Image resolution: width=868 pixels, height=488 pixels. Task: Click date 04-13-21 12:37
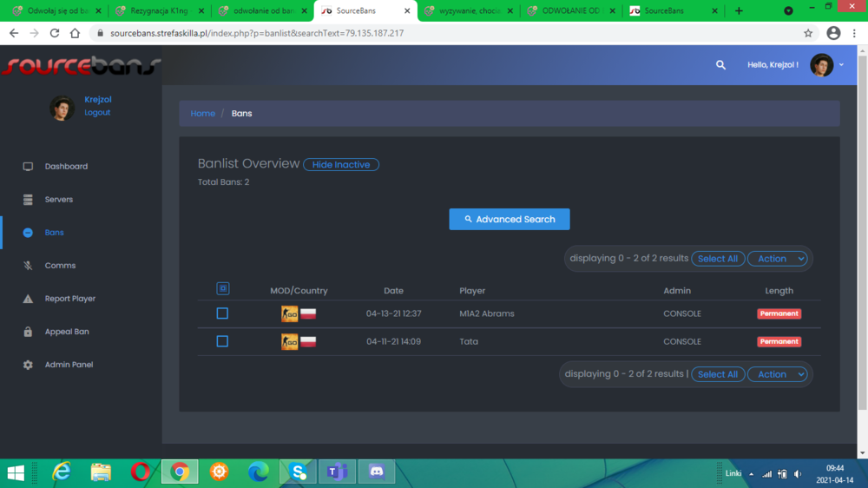tap(393, 313)
